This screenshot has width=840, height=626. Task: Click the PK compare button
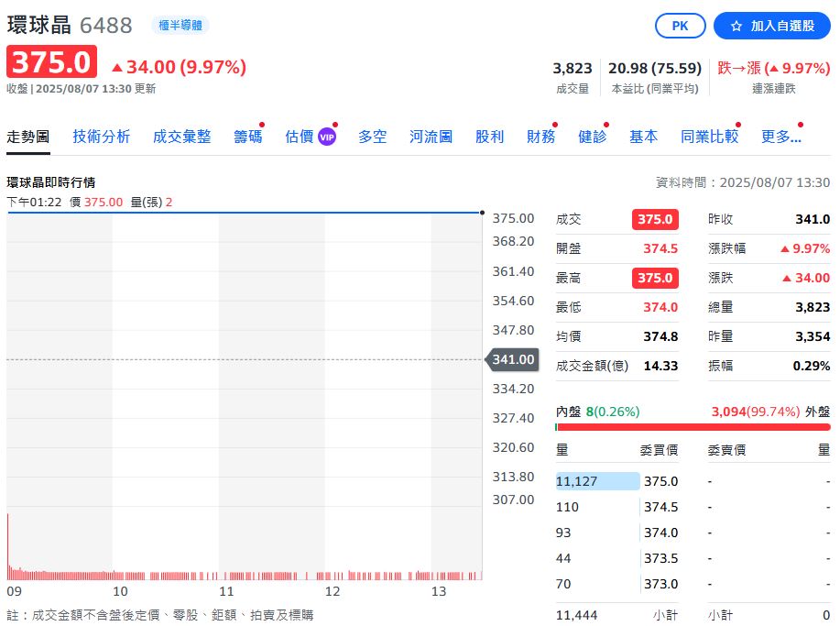tap(680, 26)
